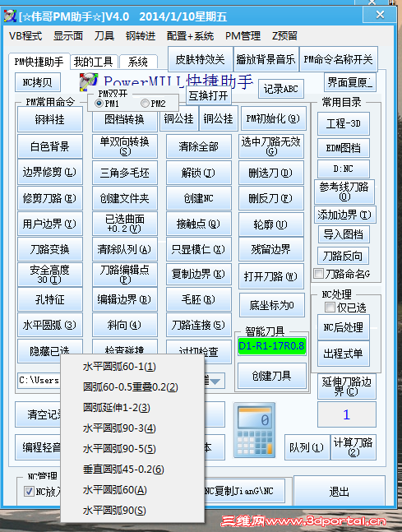Select 水平圆弧90(S) menu entry
This screenshot has height=532, width=402.
[114, 511]
